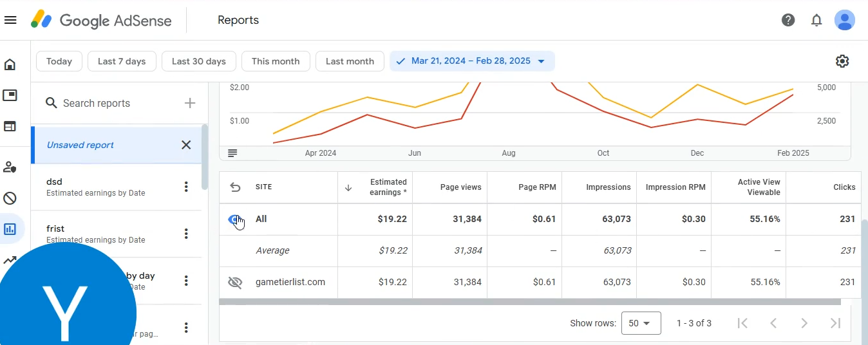Click the Reports page title

point(238,20)
